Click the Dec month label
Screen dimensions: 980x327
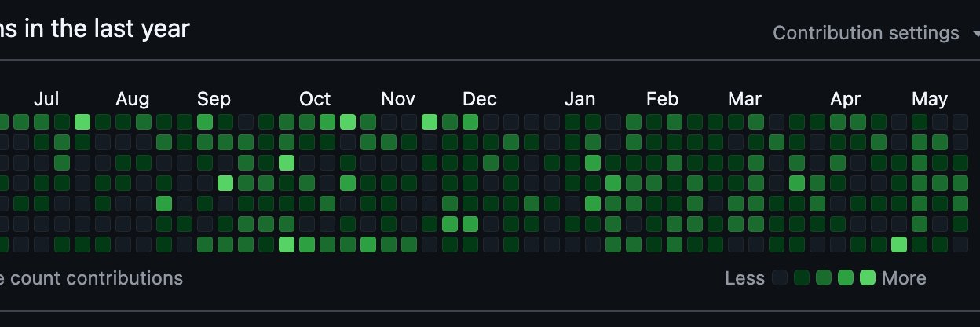[479, 99]
